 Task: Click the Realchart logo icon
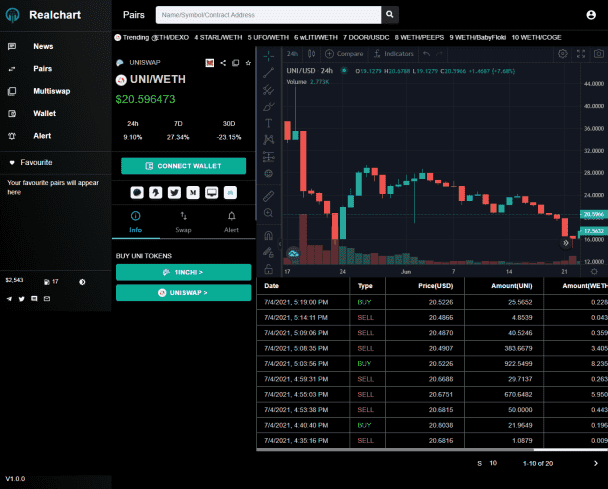[x=12, y=15]
